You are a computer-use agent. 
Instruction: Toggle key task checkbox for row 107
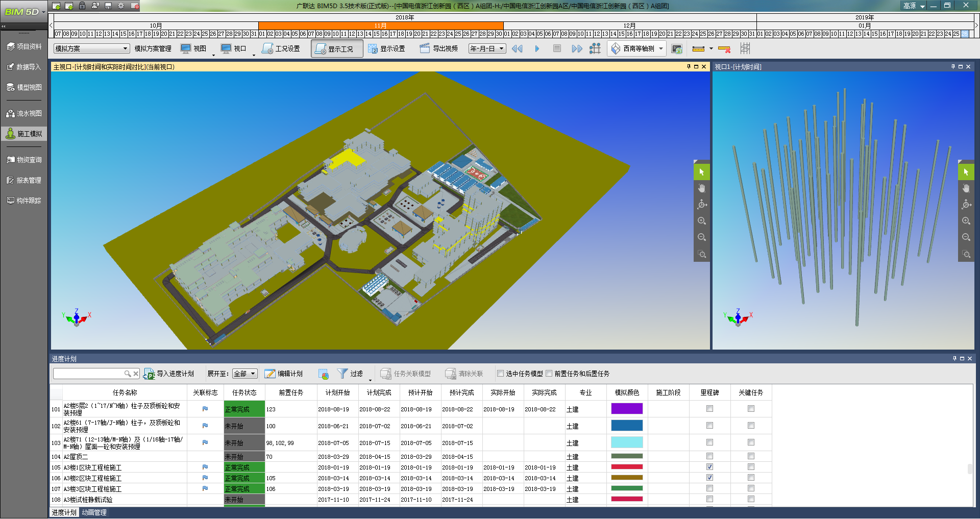[751, 488]
